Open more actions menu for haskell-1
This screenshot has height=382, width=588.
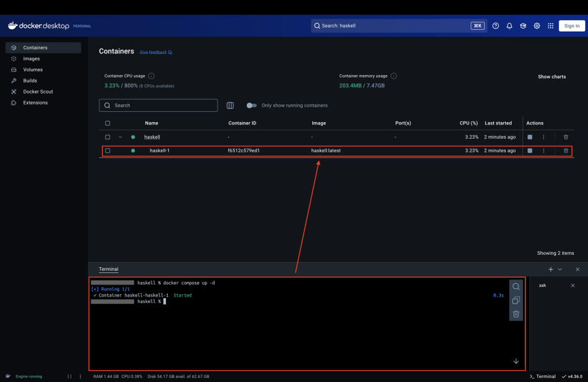[x=544, y=151]
